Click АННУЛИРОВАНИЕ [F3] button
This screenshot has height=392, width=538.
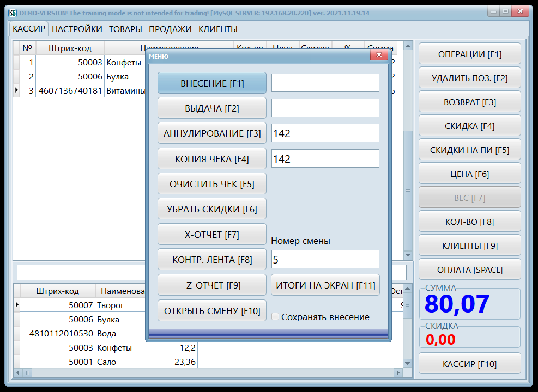click(x=211, y=133)
